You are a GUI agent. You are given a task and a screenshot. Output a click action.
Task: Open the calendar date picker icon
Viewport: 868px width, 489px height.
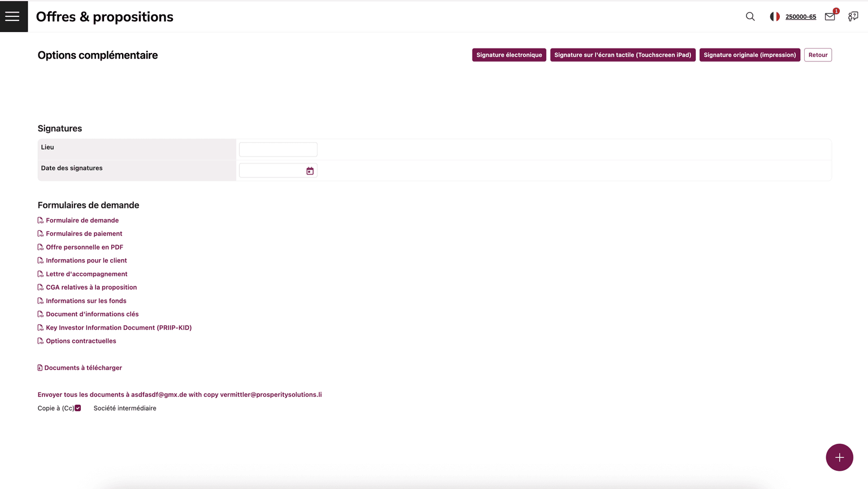pyautogui.click(x=310, y=171)
